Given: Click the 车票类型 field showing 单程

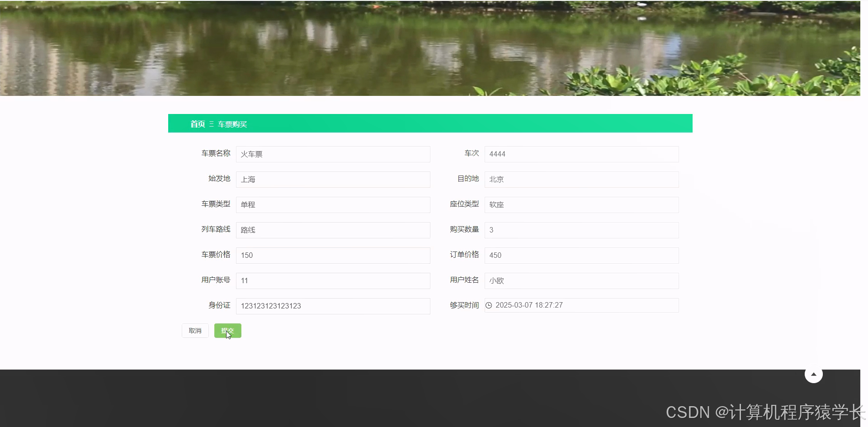Looking at the screenshot, I should point(333,205).
